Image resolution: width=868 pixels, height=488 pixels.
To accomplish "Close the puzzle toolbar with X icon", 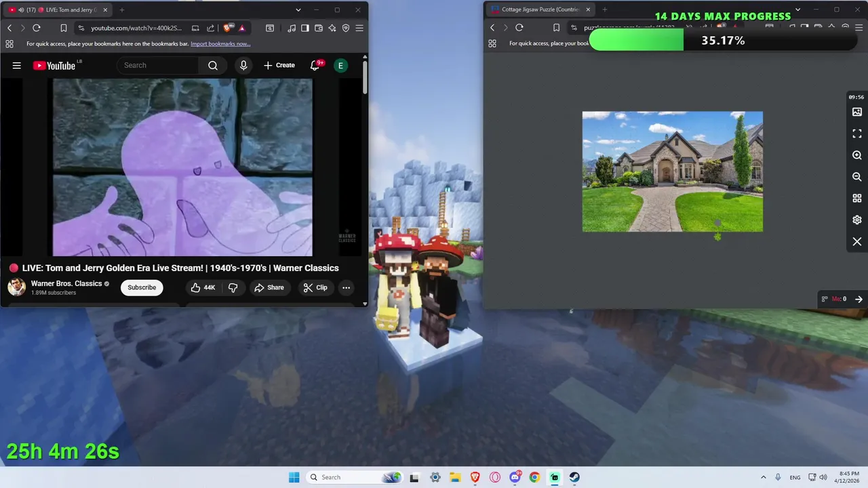I will coord(857,242).
